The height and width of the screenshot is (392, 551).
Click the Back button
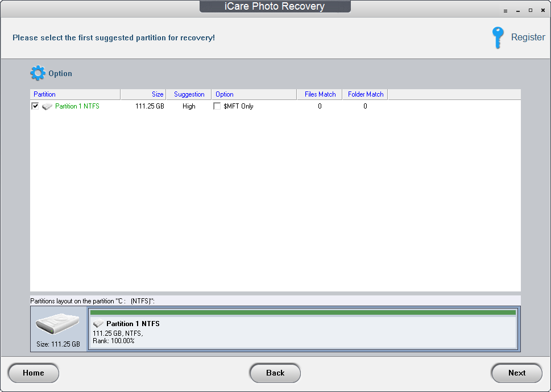coord(275,373)
